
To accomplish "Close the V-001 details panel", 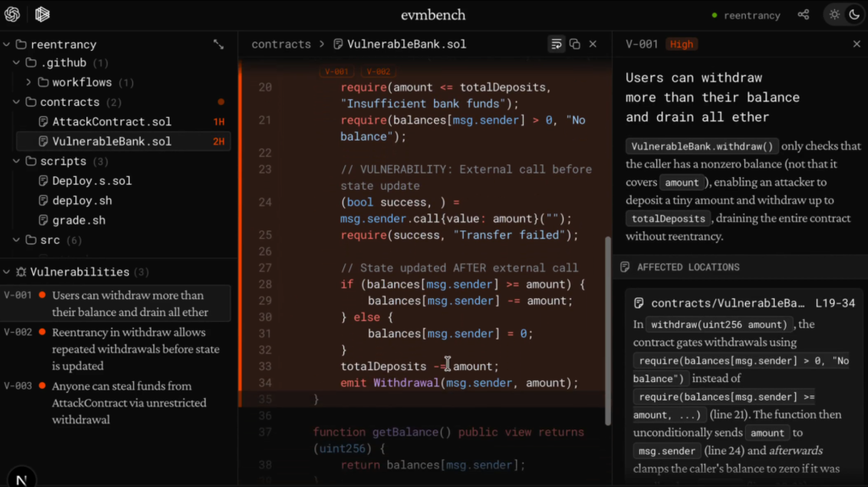I will [856, 44].
